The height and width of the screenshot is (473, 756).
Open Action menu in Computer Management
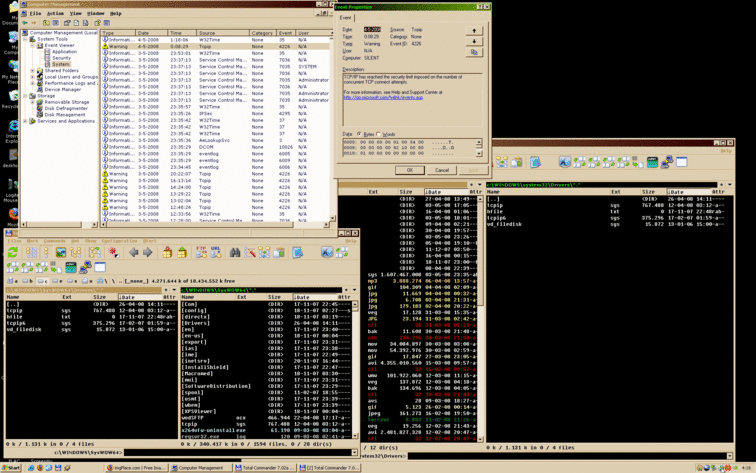(x=55, y=14)
